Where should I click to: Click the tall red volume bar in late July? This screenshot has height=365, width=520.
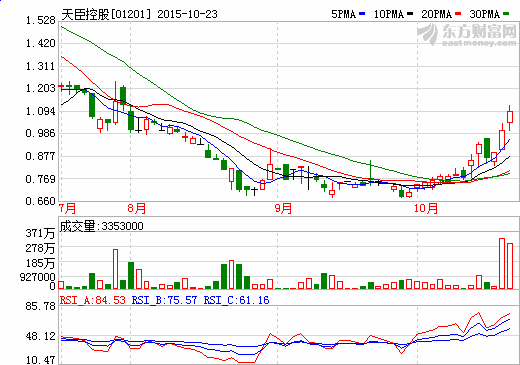click(116, 269)
